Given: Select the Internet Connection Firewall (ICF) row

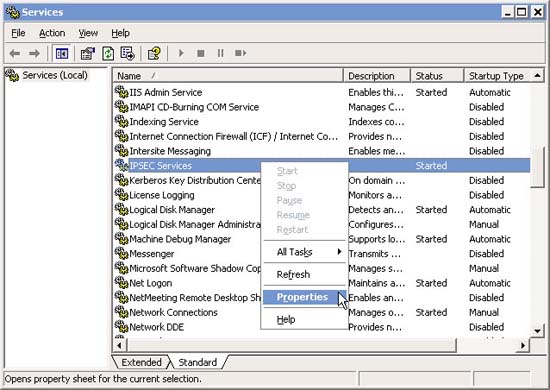Looking at the screenshot, I should pos(321,136).
